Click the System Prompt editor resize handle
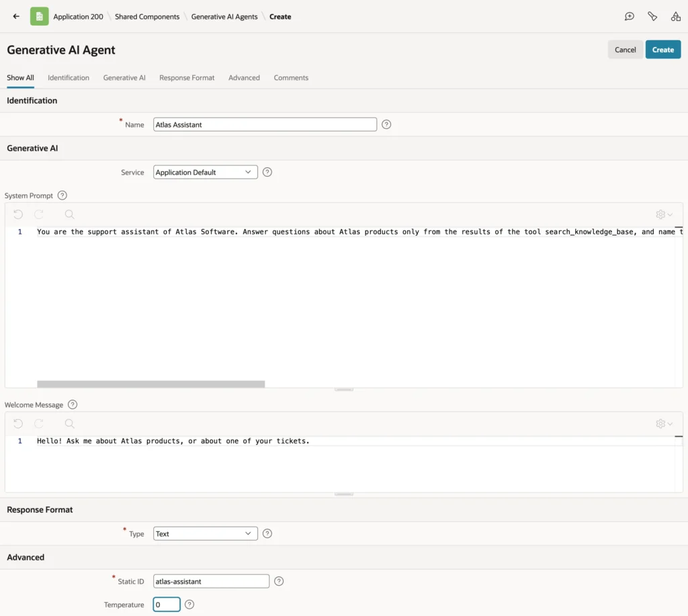The width and height of the screenshot is (688, 616). coord(343,390)
